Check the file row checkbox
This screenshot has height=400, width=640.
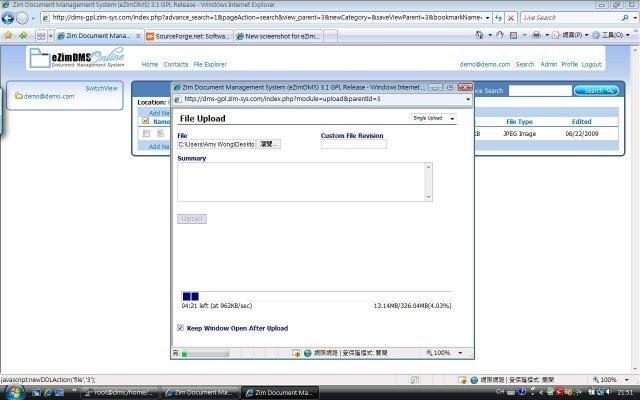pyautogui.click(x=146, y=133)
